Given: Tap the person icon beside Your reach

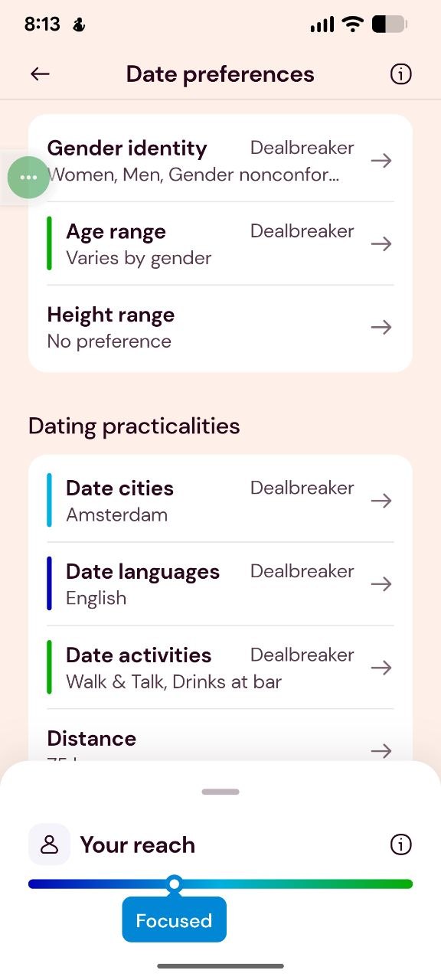Looking at the screenshot, I should pos(49,844).
